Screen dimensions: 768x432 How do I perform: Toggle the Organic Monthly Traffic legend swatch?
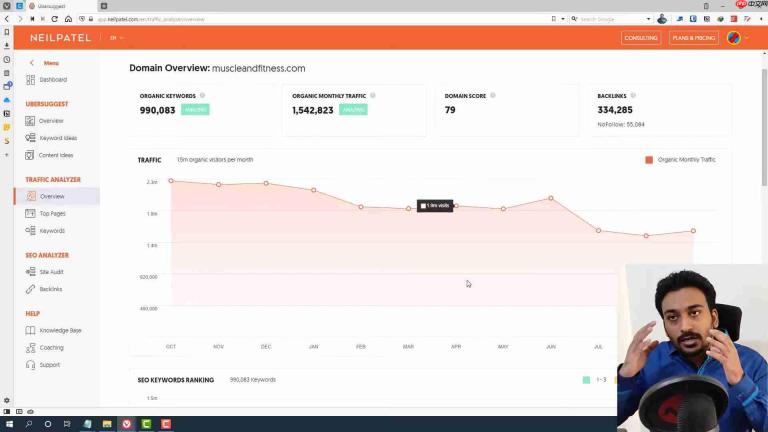point(649,160)
